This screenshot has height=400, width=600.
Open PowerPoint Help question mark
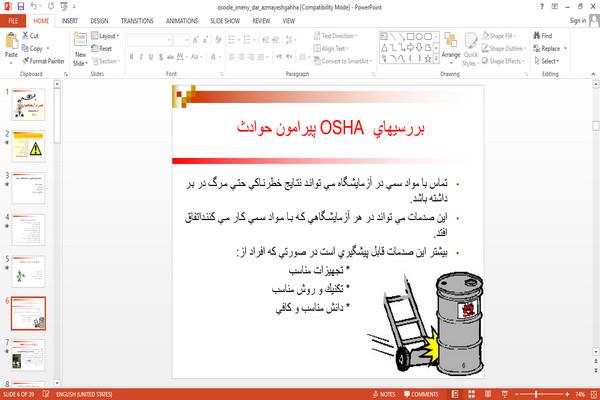click(x=542, y=7)
